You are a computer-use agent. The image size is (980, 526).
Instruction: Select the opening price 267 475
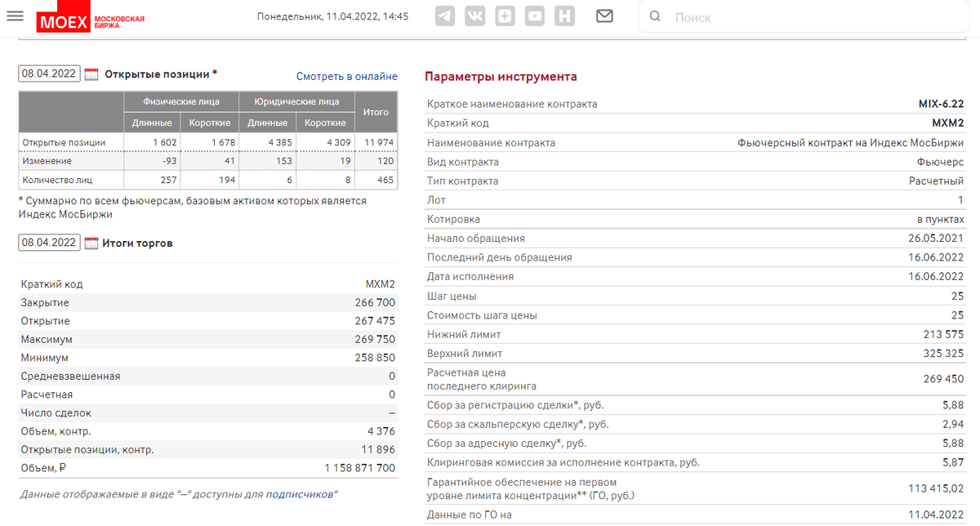(376, 321)
